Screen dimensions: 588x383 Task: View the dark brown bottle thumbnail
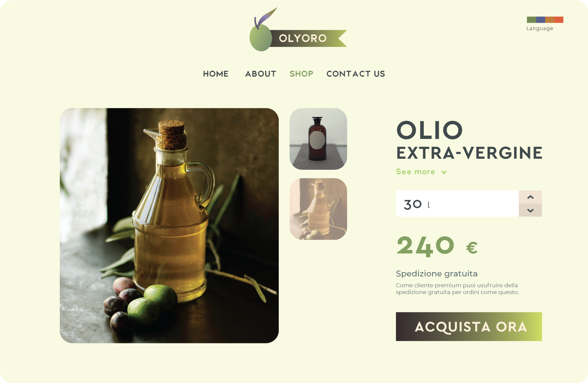[318, 139]
